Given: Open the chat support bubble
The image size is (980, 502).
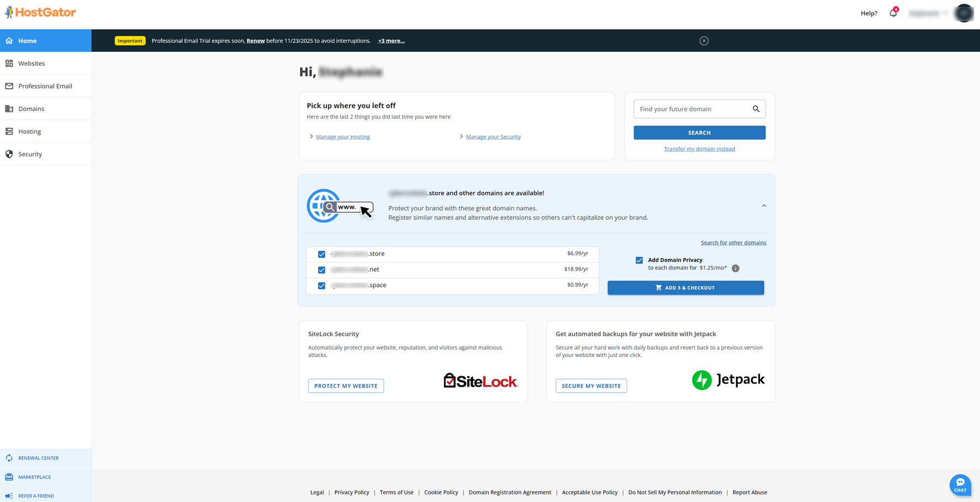Looking at the screenshot, I should 960,485.
